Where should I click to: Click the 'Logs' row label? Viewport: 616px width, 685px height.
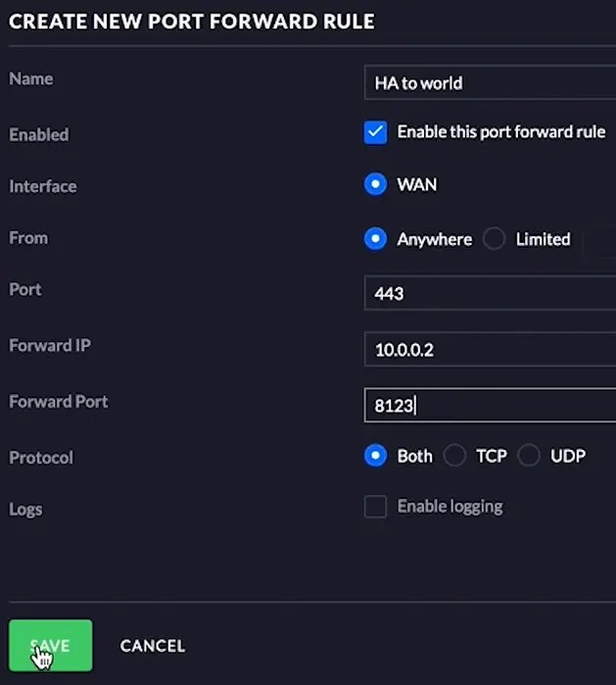coord(25,510)
